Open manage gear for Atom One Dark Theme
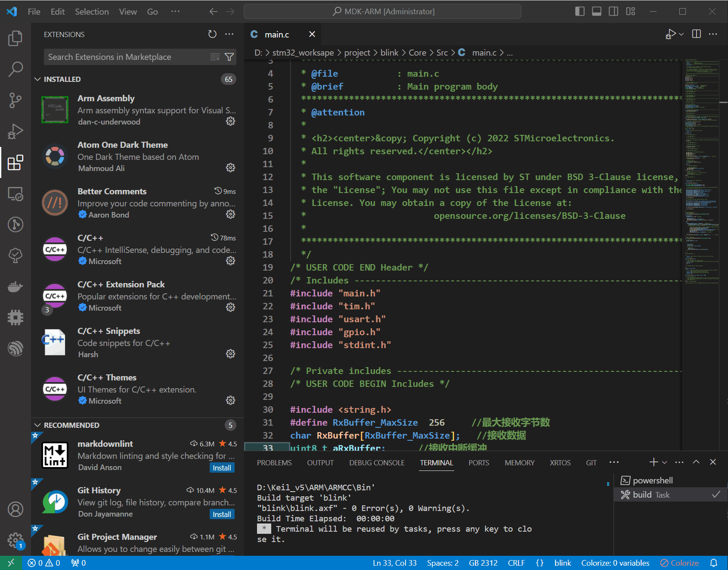Image resolution: width=728 pixels, height=570 pixels. (231, 168)
